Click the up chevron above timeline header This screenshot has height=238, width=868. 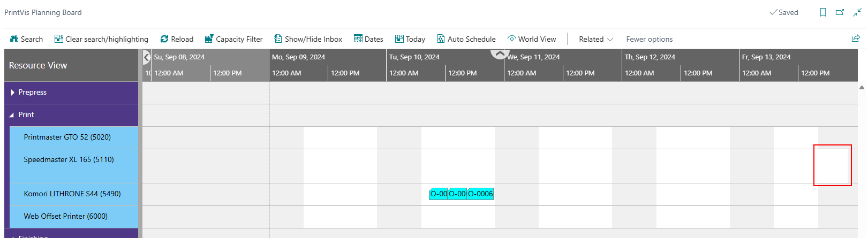click(x=500, y=53)
